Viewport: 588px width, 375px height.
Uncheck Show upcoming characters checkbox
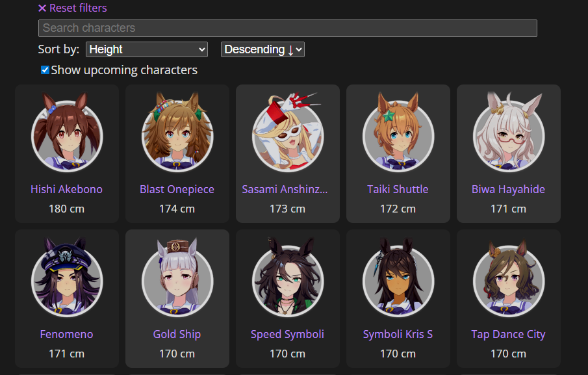click(x=45, y=70)
